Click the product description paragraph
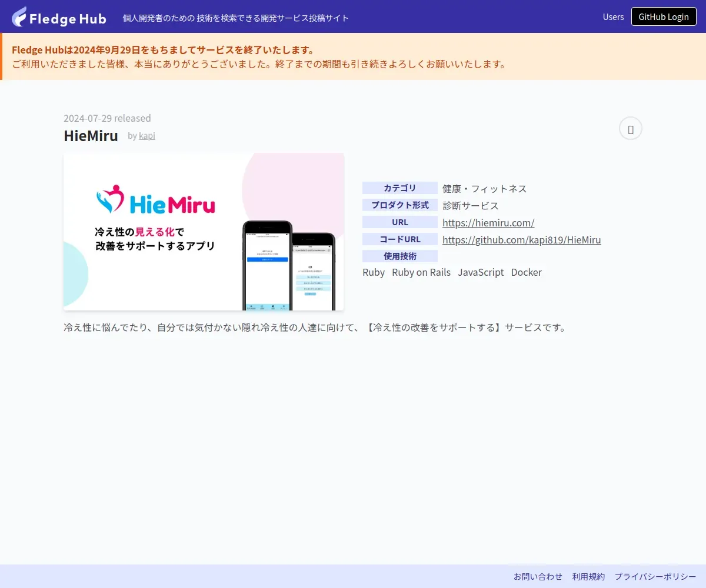Image resolution: width=706 pixels, height=588 pixels. point(316,328)
